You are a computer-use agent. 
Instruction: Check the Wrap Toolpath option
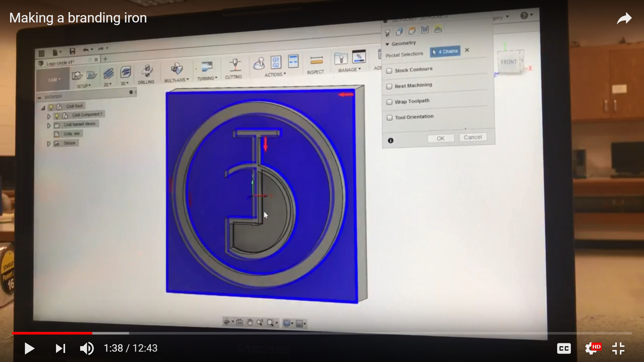[x=389, y=102]
